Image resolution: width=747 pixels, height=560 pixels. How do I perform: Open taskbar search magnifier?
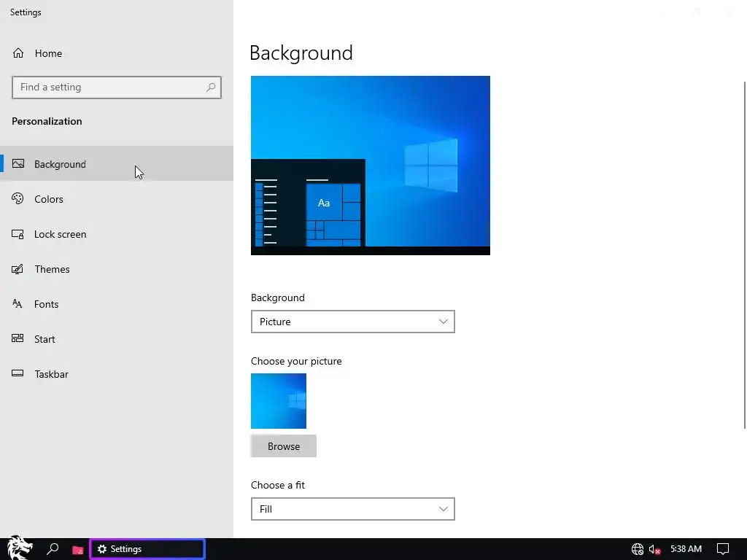tap(53, 549)
